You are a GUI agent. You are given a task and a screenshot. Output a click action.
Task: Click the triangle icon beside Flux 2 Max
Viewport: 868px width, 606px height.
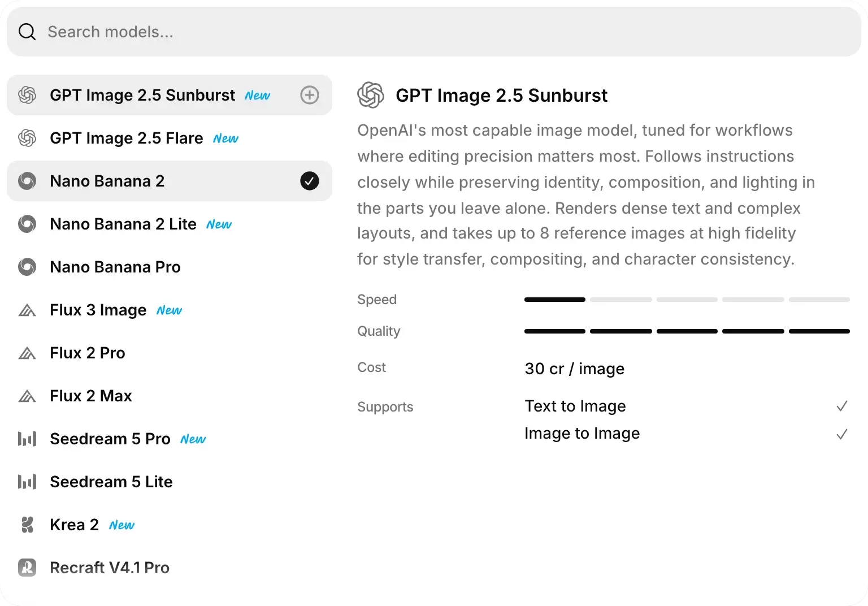click(27, 396)
